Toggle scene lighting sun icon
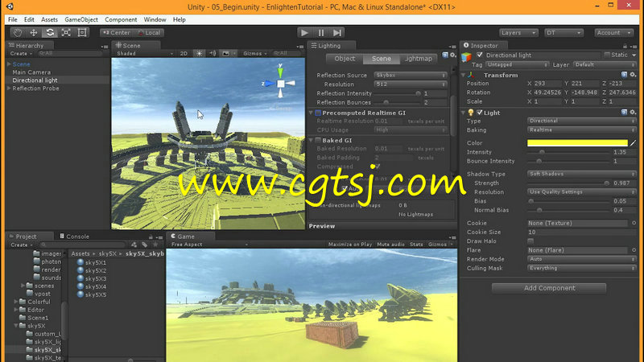The image size is (644, 362). pyautogui.click(x=199, y=53)
